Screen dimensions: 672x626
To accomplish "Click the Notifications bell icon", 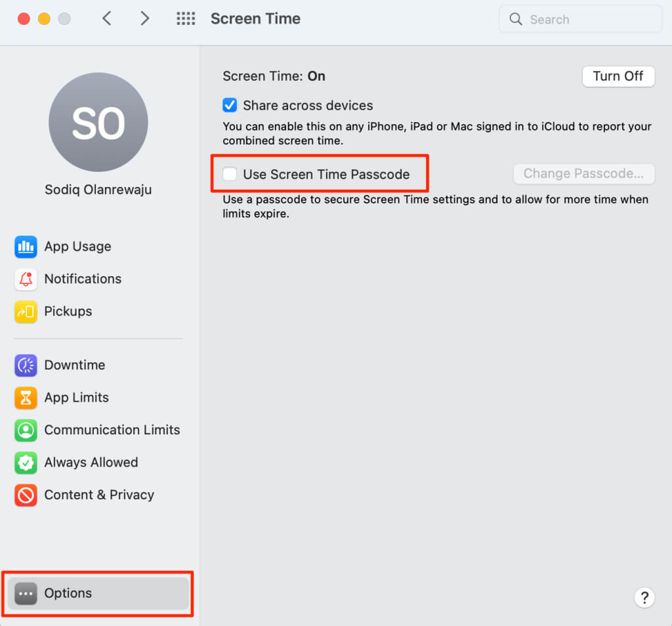I will point(26,279).
